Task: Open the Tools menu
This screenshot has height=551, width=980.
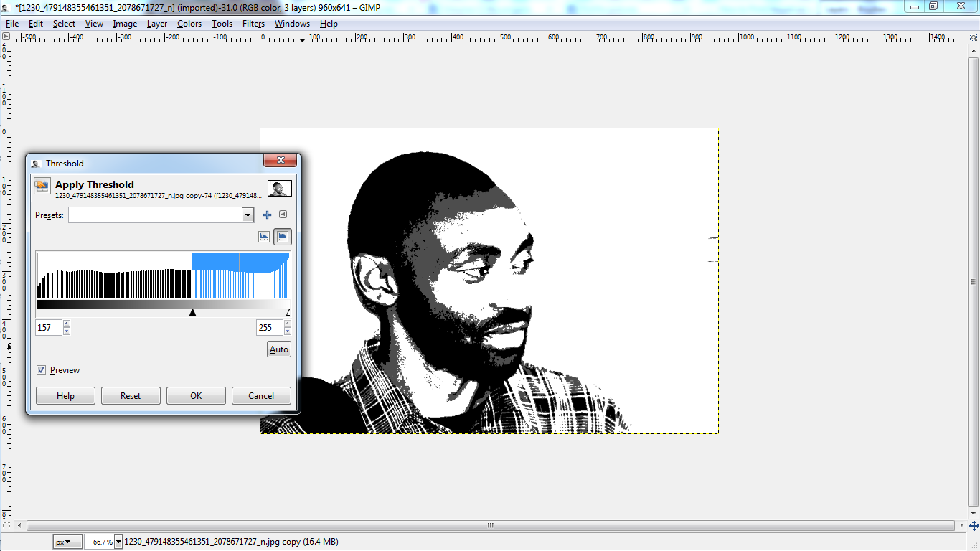Action: 222,24
